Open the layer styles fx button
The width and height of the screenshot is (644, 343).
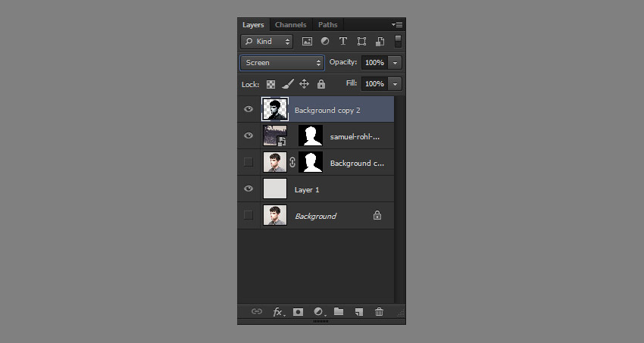[x=278, y=311]
